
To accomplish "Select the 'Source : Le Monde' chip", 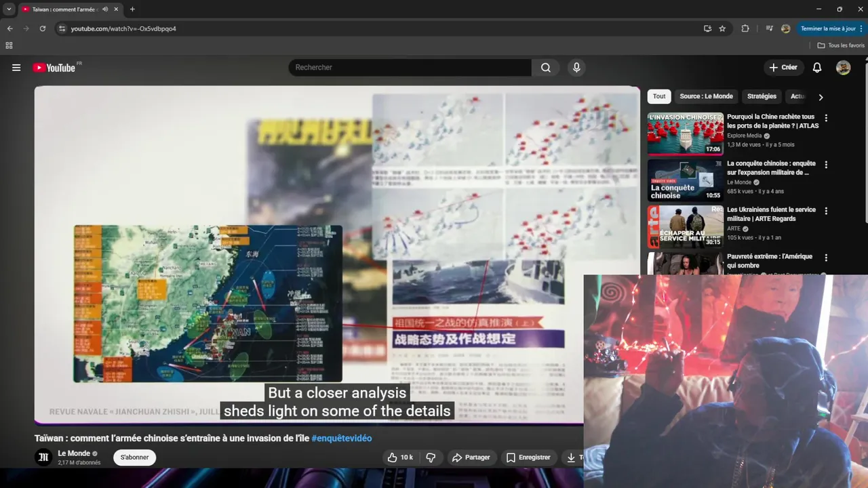I will click(x=706, y=96).
